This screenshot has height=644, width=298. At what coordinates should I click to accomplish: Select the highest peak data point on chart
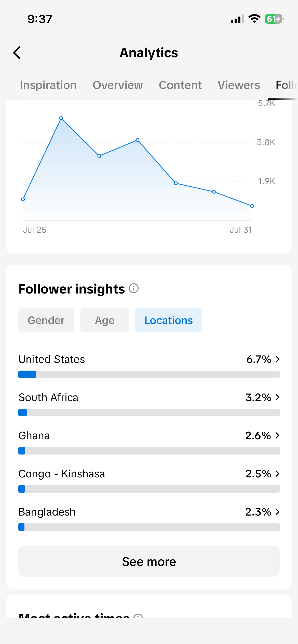(x=61, y=118)
